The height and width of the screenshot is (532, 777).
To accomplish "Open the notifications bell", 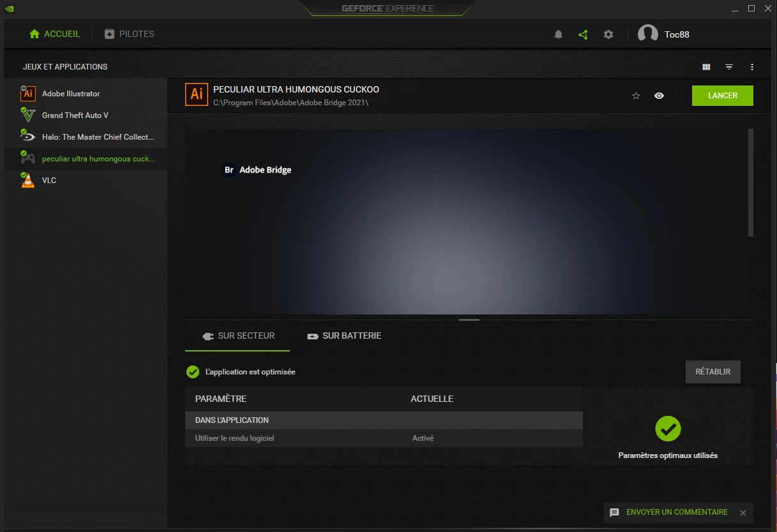I will coord(559,34).
